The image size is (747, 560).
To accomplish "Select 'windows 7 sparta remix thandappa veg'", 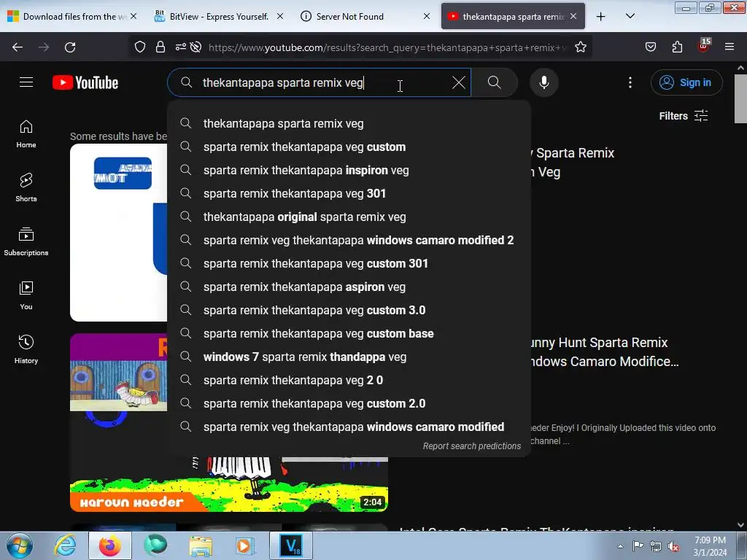I will (349, 357).
